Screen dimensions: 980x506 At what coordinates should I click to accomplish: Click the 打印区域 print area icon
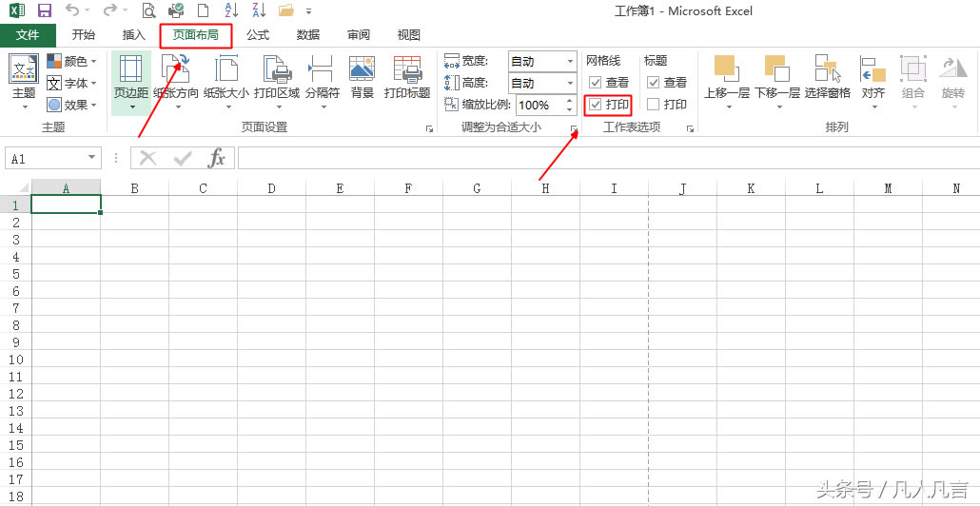click(277, 72)
